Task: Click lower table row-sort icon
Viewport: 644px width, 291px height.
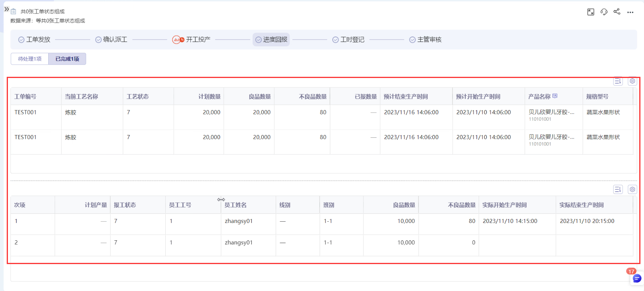Action: click(x=617, y=190)
